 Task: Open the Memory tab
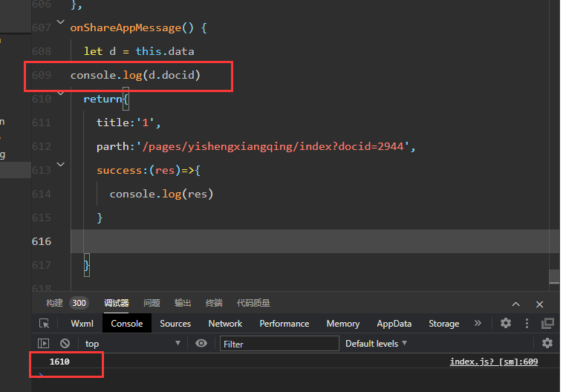pos(343,324)
